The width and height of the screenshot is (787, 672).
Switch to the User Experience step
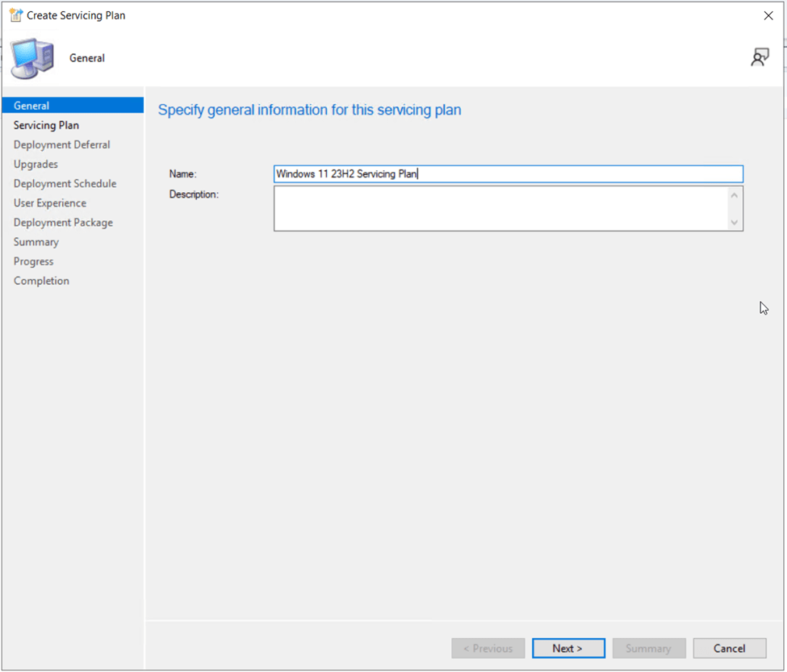point(50,203)
